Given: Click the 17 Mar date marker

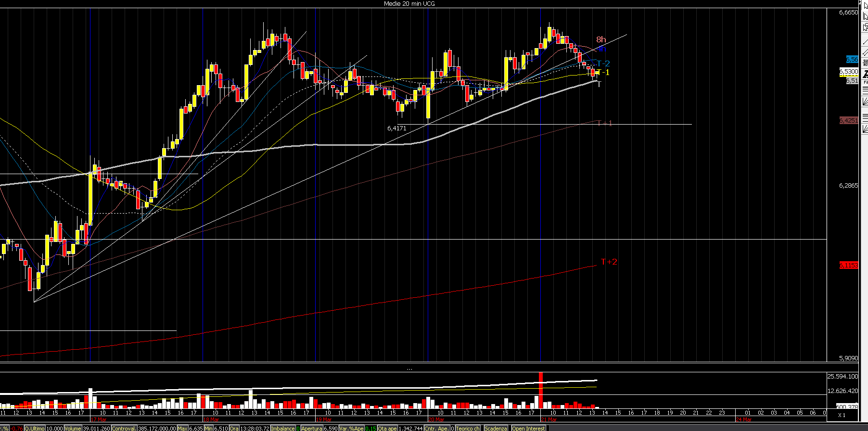Looking at the screenshot, I should (99, 419).
